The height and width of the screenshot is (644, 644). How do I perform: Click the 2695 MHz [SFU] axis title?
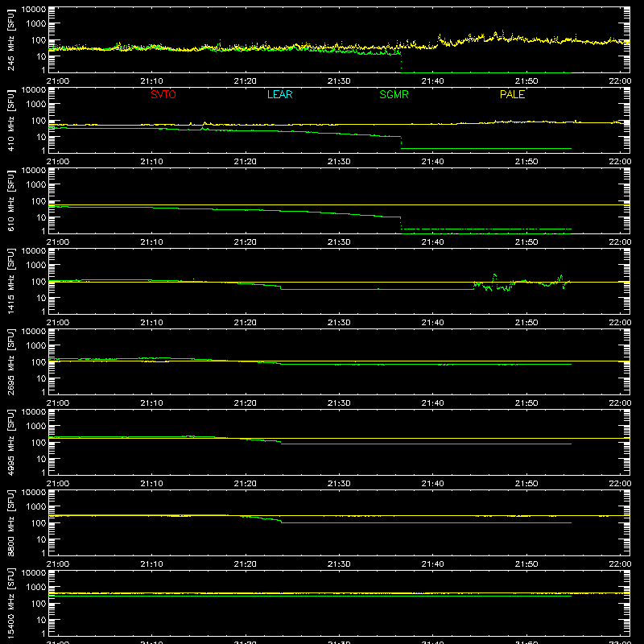(10, 361)
